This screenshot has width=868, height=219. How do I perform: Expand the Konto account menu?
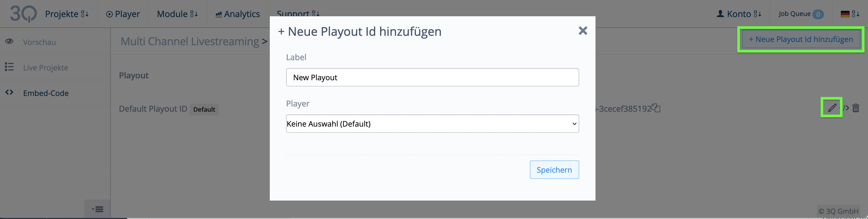click(739, 14)
